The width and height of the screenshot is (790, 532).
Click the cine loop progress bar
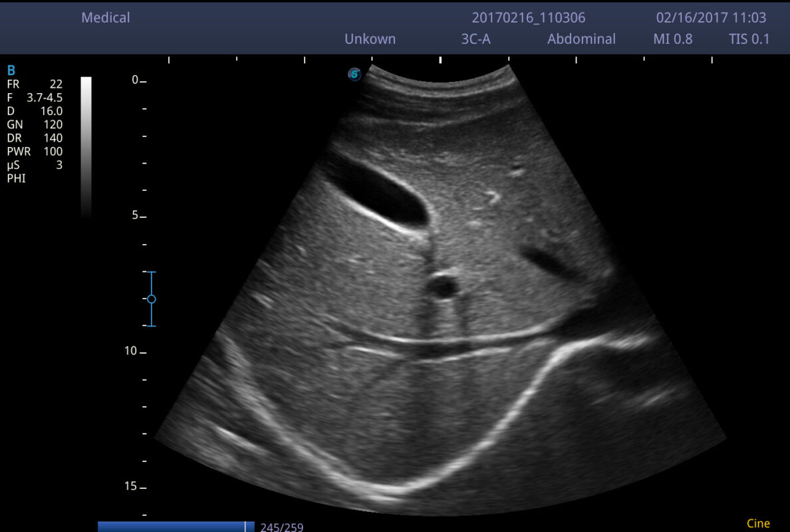click(176, 527)
